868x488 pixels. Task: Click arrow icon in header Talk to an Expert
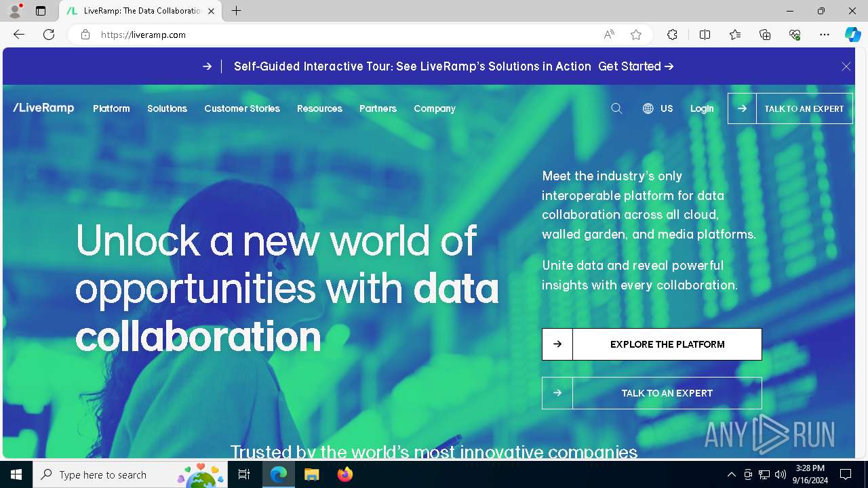point(742,108)
